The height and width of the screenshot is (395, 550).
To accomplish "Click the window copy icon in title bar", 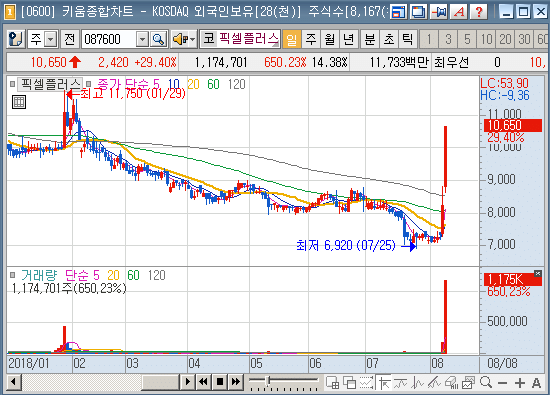I will point(418,12).
